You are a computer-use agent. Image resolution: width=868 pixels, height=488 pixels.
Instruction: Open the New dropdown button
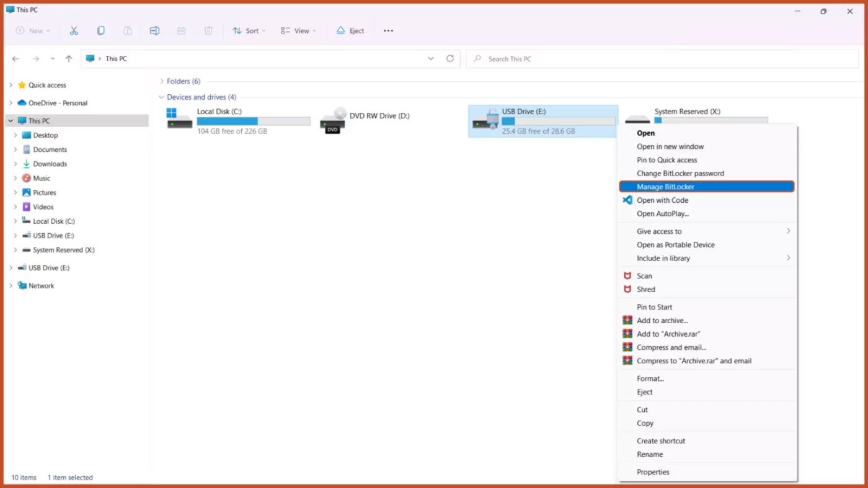[33, 30]
